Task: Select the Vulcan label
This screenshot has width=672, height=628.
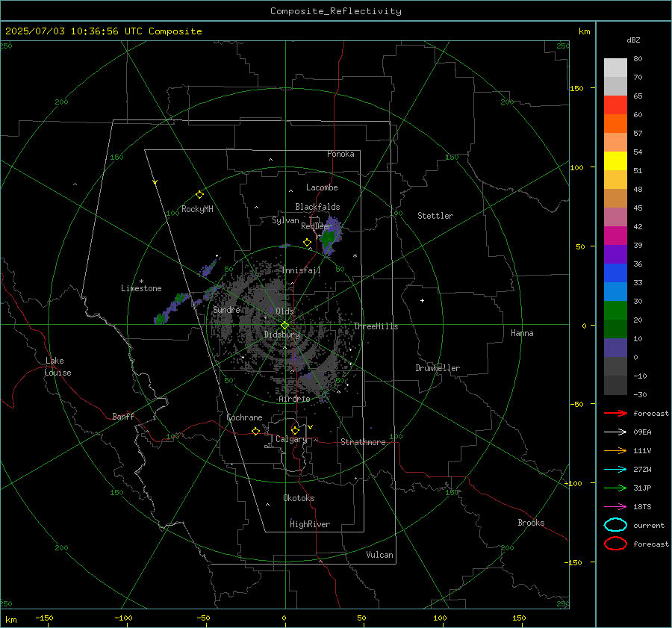Action: pyautogui.click(x=379, y=555)
